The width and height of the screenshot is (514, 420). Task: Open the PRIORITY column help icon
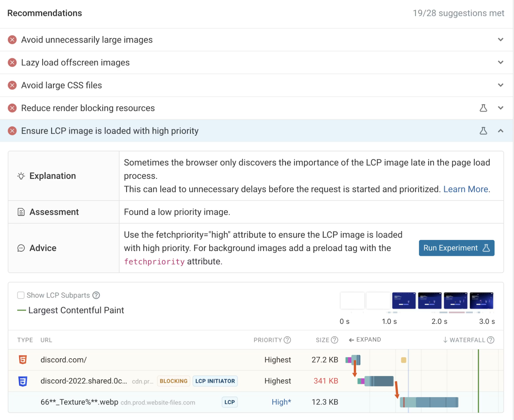pos(287,340)
